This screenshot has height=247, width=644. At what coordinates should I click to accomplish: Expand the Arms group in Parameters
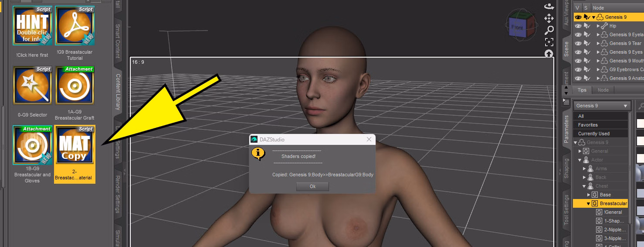pyautogui.click(x=584, y=168)
